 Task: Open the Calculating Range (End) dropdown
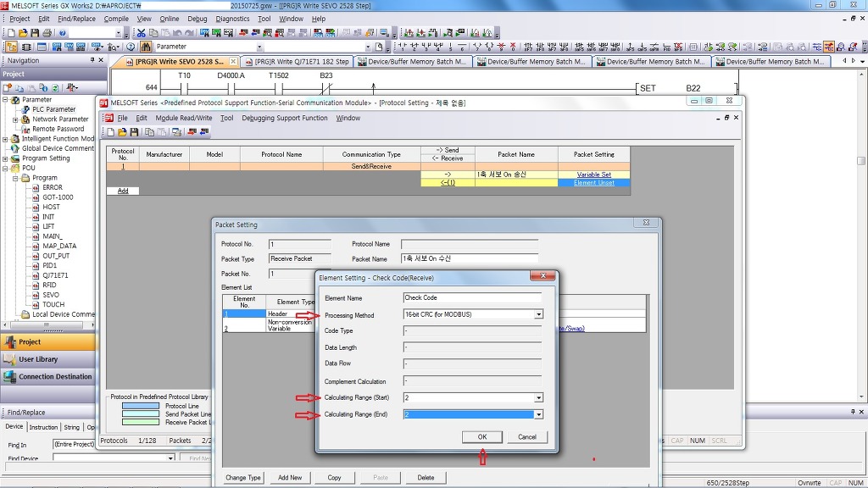538,414
